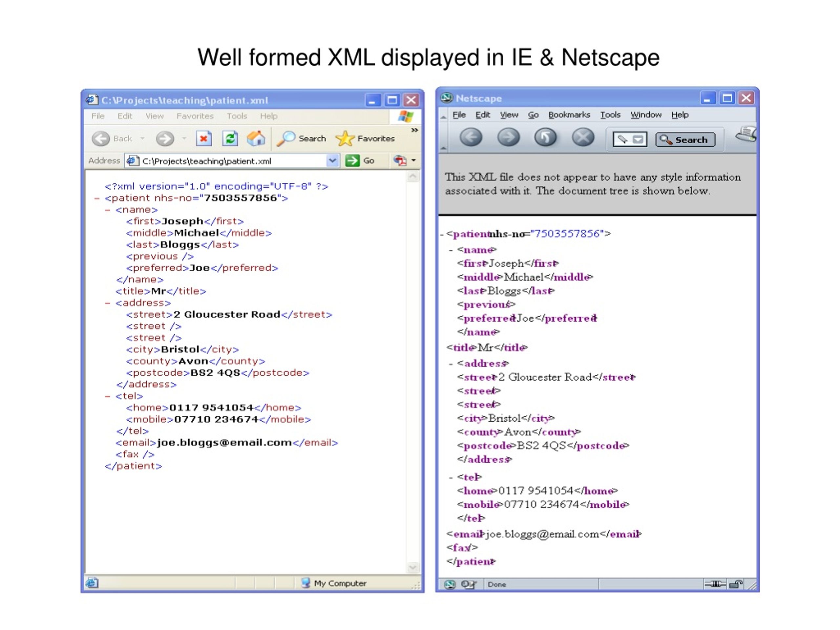Click the Netscape Reload button

point(545,137)
